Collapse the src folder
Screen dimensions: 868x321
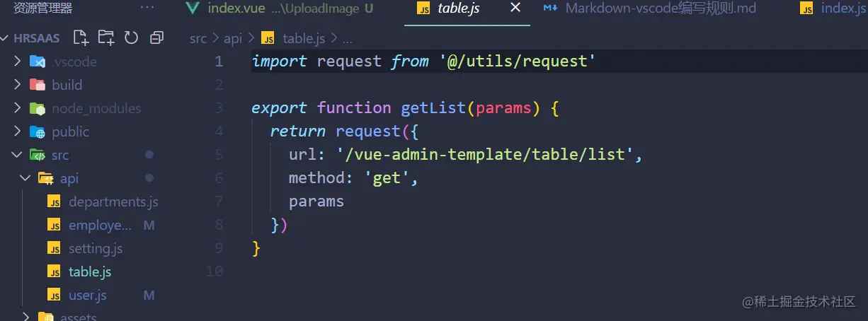[x=18, y=155]
